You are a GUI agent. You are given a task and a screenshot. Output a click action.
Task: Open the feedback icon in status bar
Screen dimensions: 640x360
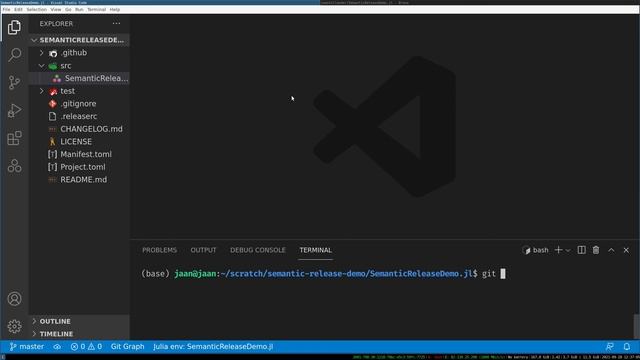tap(610, 347)
